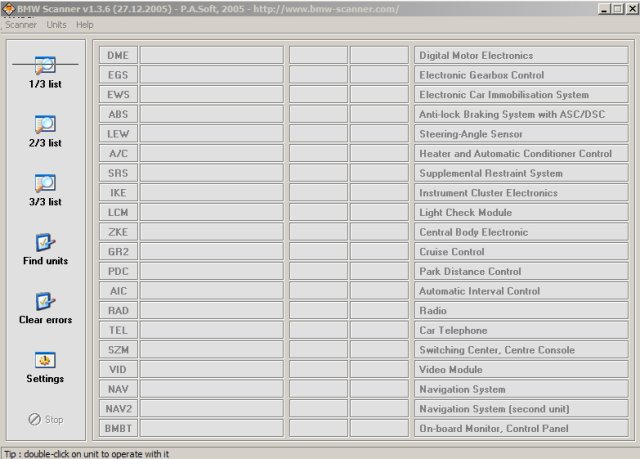
Task: Click the status field next to BMBT
Action: click(211, 428)
